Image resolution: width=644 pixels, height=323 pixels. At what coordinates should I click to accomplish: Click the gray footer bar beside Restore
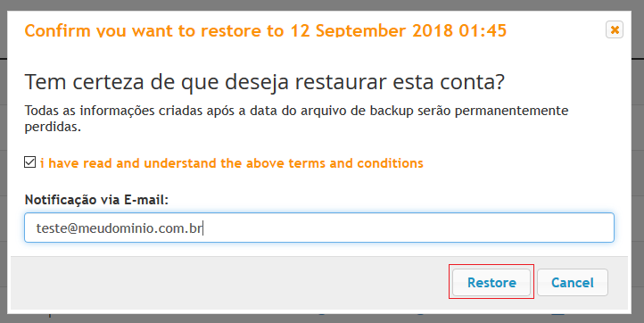coord(230,282)
